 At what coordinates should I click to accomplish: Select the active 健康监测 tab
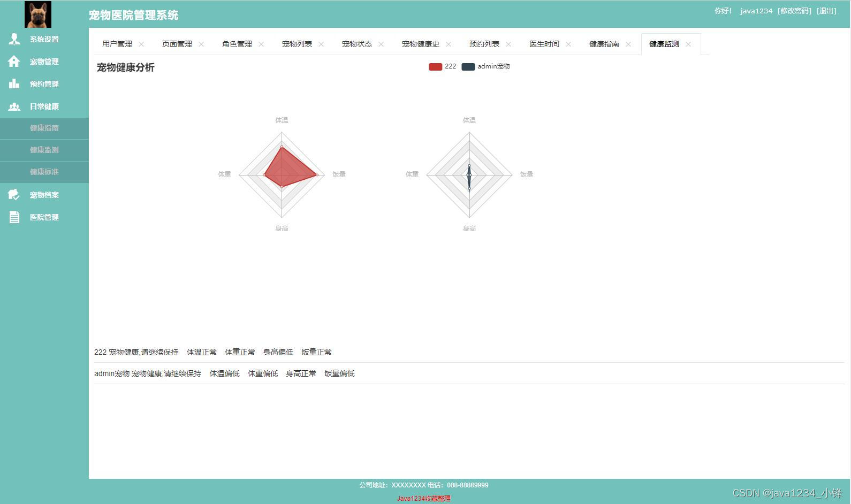(664, 44)
